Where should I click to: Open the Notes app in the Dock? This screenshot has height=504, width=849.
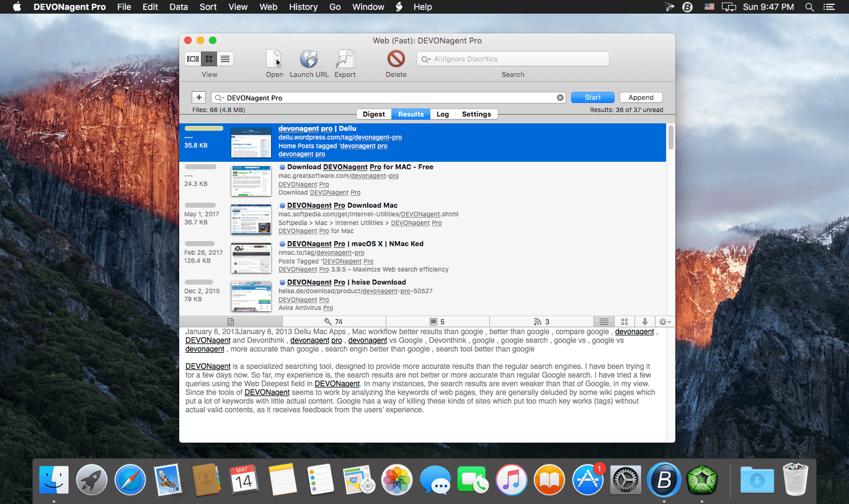point(283,480)
